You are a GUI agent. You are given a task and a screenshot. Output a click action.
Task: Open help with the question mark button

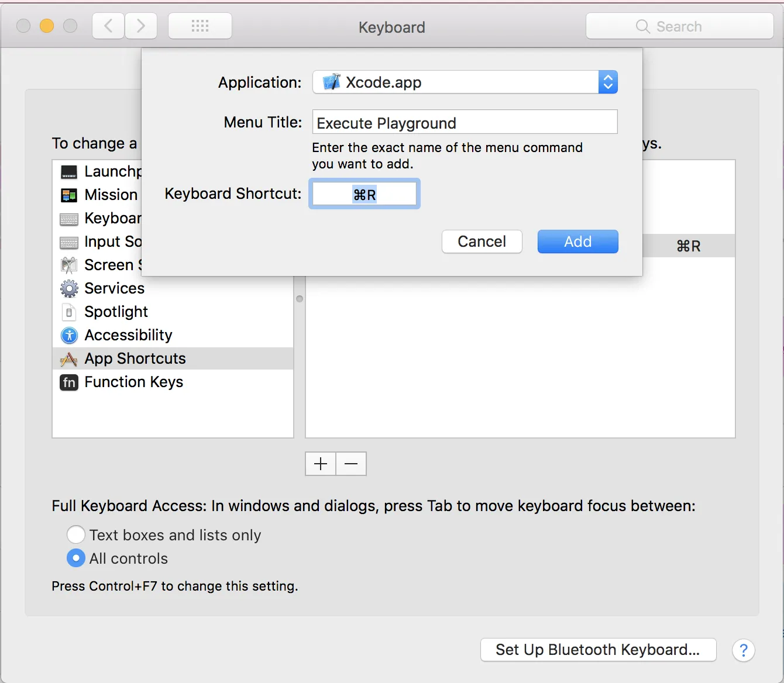[x=744, y=650]
